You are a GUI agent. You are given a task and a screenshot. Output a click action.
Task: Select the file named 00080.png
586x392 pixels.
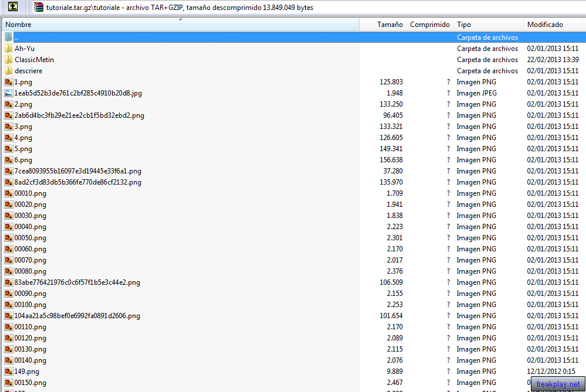31,271
